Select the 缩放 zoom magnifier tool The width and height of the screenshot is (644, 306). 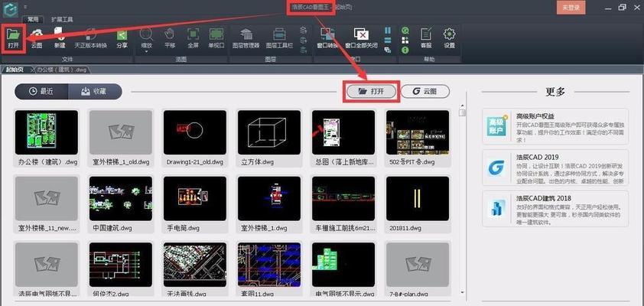coord(147,37)
